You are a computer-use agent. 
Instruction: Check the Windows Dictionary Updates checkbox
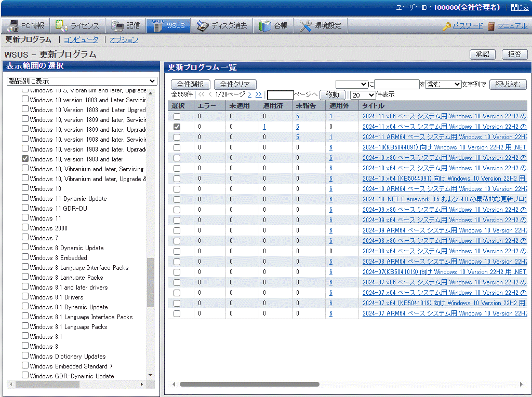coord(25,355)
